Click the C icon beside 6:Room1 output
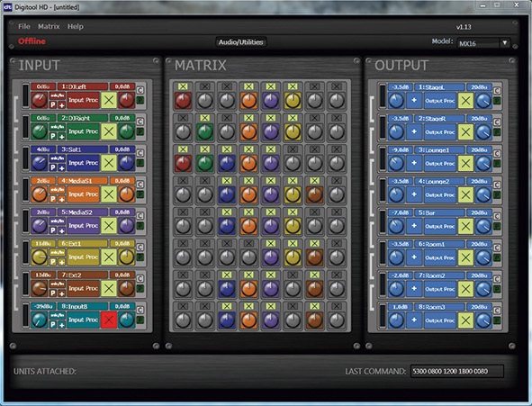 [x=497, y=248]
